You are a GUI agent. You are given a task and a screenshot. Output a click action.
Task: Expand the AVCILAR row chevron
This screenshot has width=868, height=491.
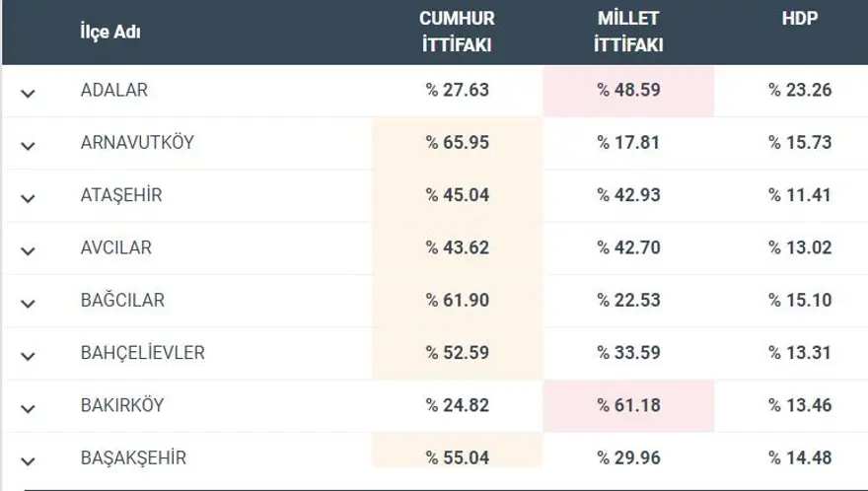tap(28, 250)
